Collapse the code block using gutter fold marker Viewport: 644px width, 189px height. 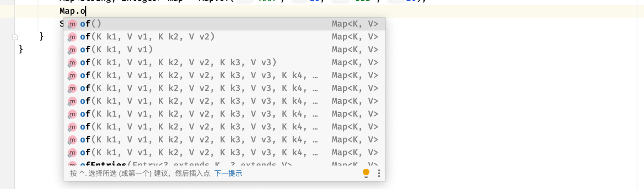[15, 37]
